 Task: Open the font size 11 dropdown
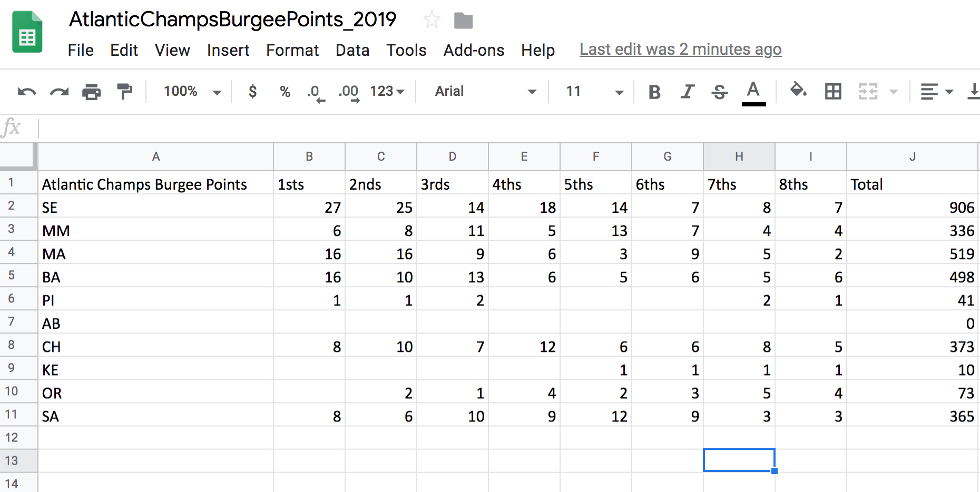tap(594, 92)
